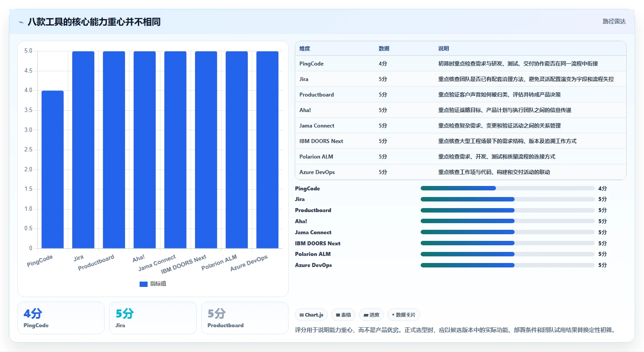
Task: Click the Jama Connect progress bar
Action: pos(507,232)
